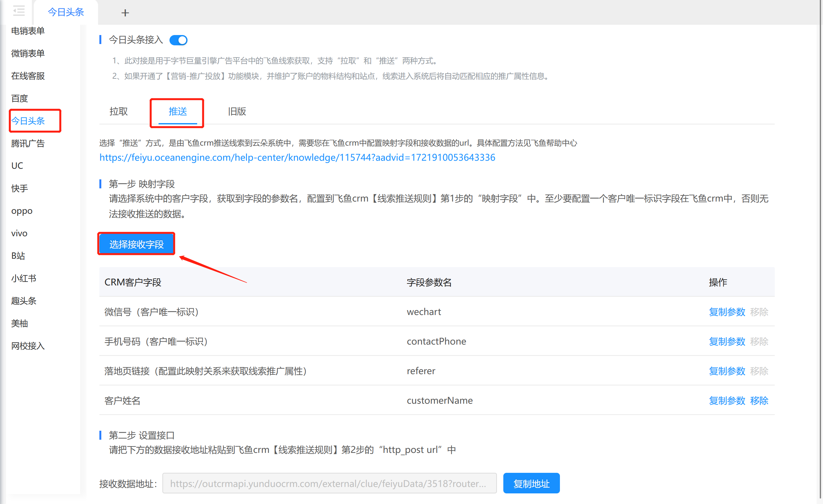
Task: Click the 复制地址 button
Action: [x=531, y=483]
